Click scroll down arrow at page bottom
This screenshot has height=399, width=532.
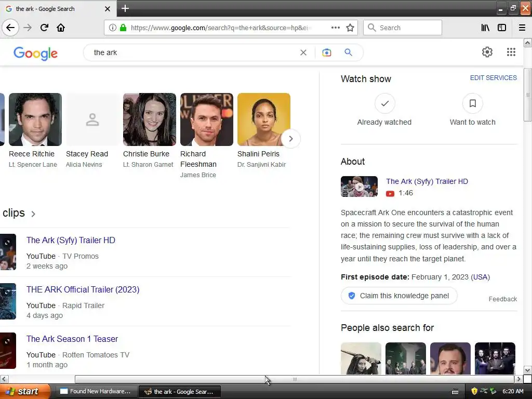click(527, 370)
